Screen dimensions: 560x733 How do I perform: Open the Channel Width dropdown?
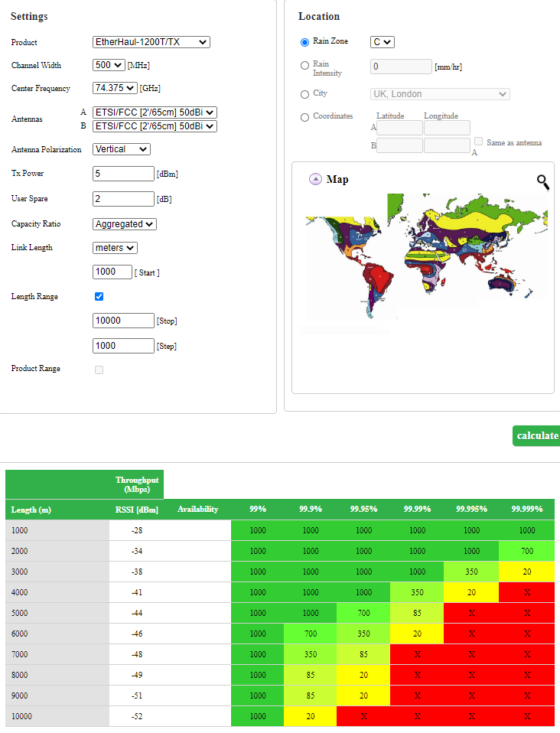click(108, 65)
